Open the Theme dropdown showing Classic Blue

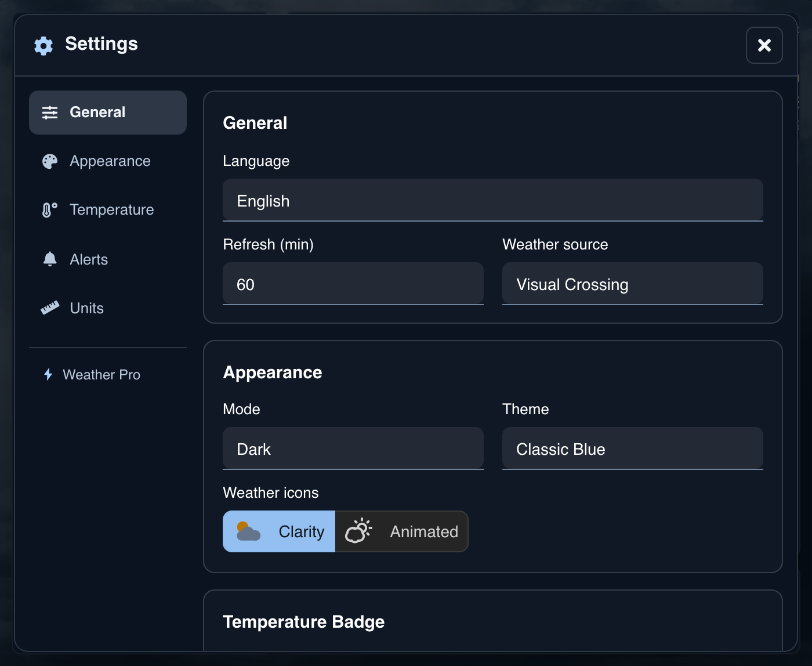[x=633, y=448]
